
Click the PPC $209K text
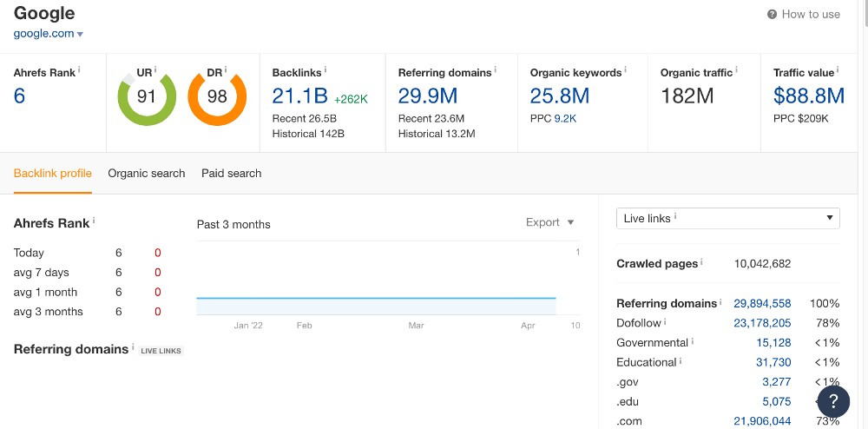tap(801, 118)
